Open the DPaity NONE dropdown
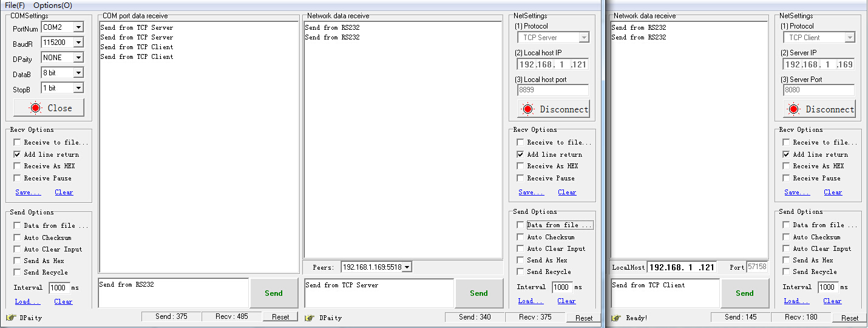This screenshot has height=328, width=868. pyautogui.click(x=78, y=58)
